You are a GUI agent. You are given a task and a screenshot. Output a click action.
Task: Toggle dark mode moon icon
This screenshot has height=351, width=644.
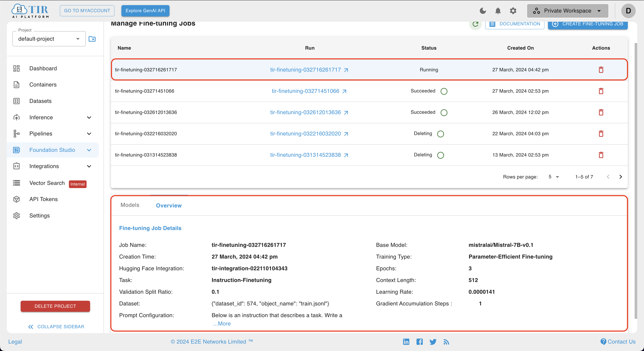point(483,11)
